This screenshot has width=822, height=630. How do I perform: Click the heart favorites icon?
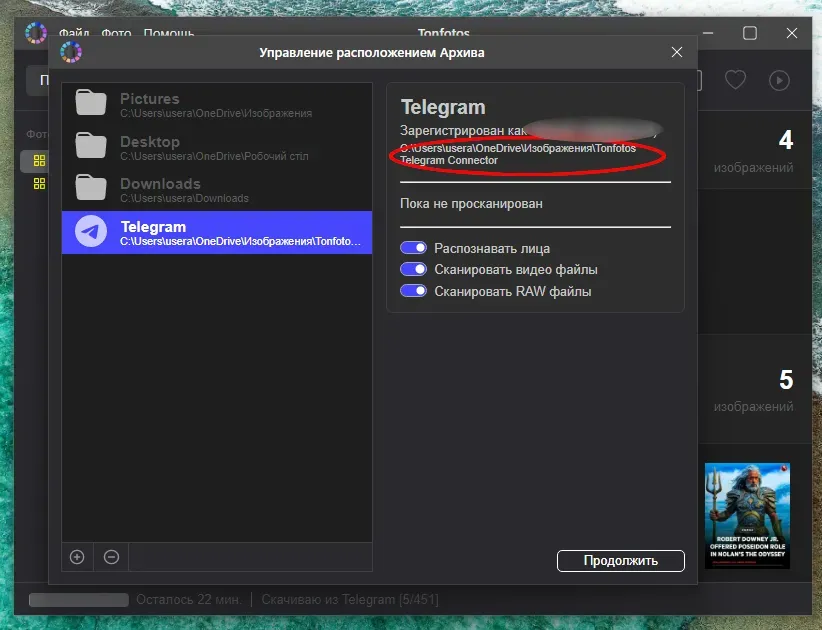click(x=735, y=81)
